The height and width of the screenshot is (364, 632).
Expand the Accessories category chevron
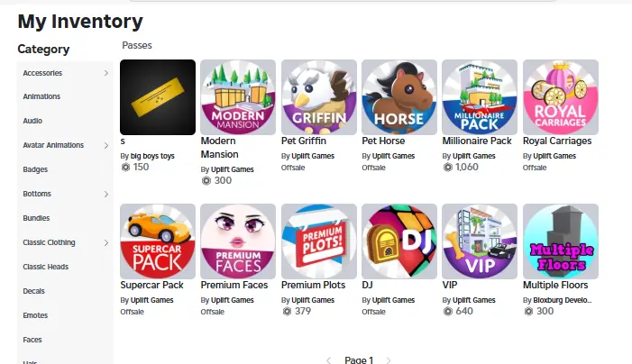[x=106, y=73]
